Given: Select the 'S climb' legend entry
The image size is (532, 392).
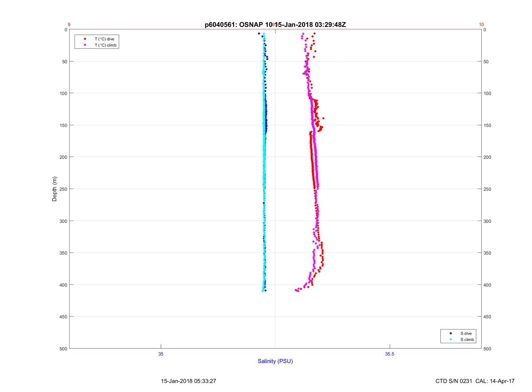Looking at the screenshot, I should 467,339.
